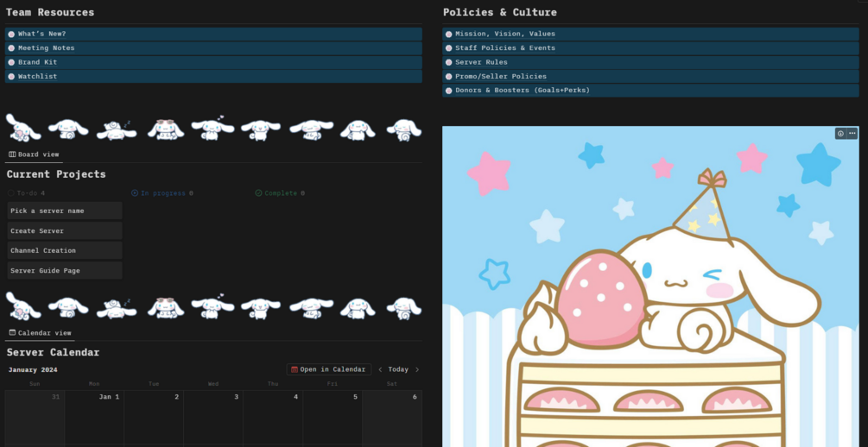The image size is (868, 447).
Task: Click the Team Resources heading
Action: point(50,12)
